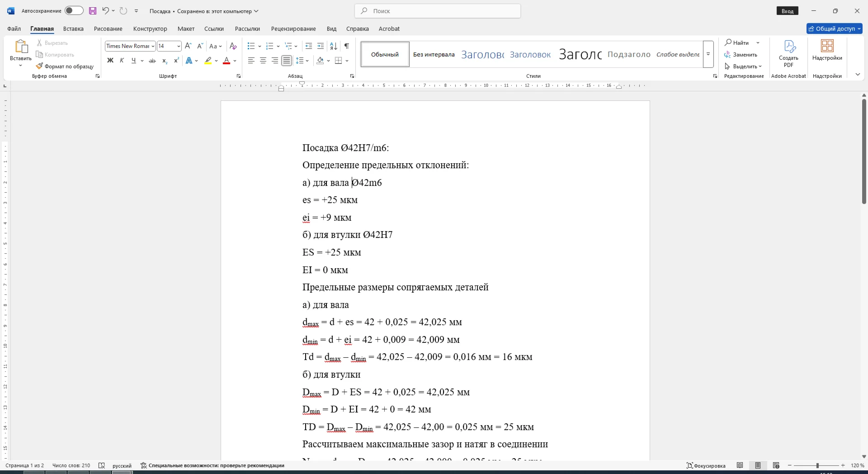This screenshot has height=474, width=868.
Task: Switch to the Layout (Макет) tab
Action: tap(186, 28)
